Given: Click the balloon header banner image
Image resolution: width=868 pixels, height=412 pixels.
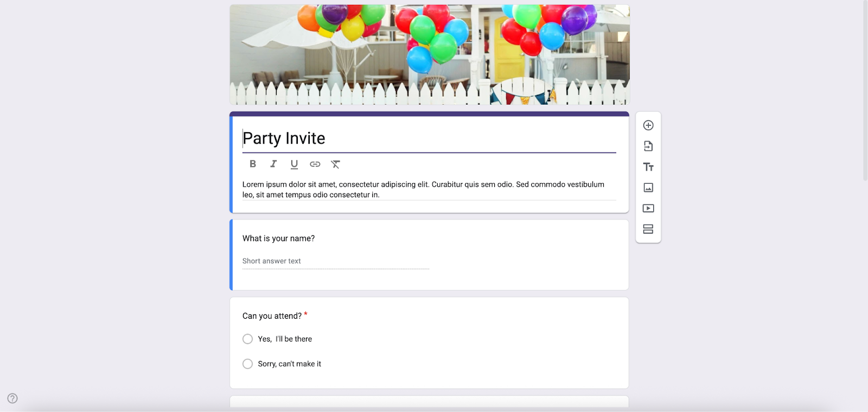Looking at the screenshot, I should pos(430,54).
